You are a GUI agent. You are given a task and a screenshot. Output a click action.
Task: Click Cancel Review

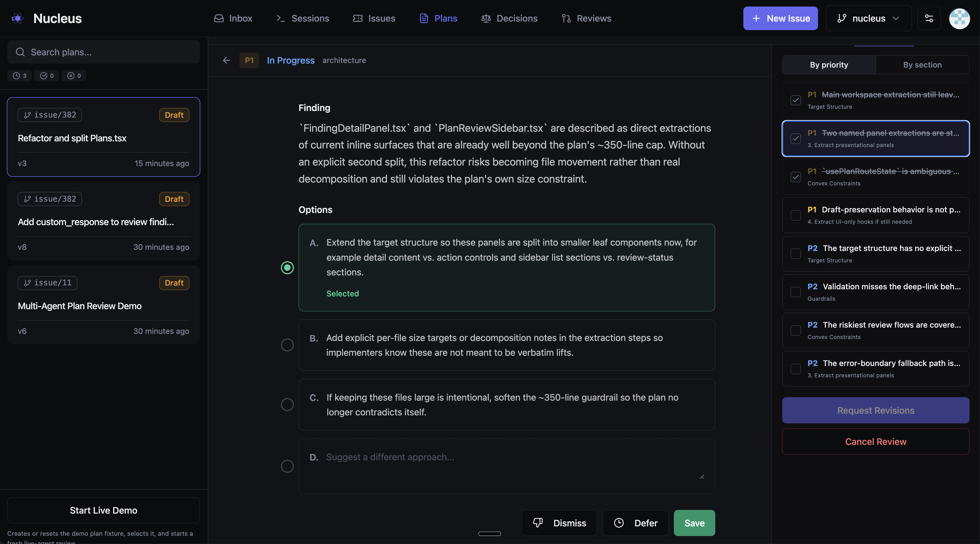(x=875, y=442)
